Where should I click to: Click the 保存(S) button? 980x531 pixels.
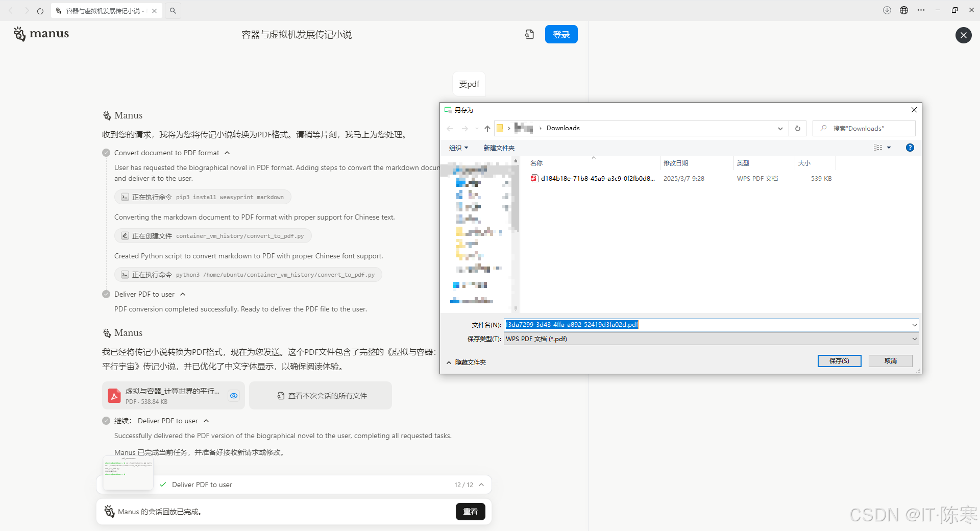click(x=839, y=361)
